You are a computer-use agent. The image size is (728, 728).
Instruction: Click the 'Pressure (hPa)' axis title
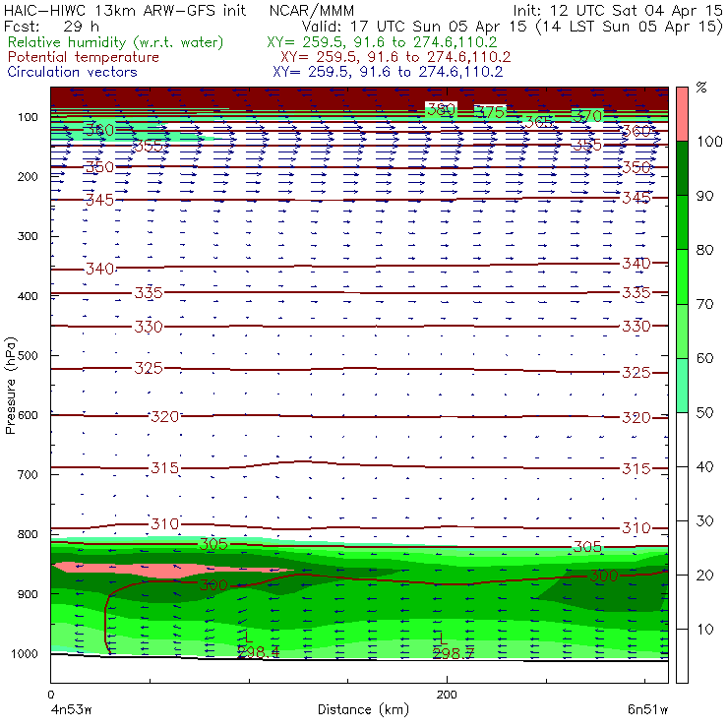click(x=10, y=386)
